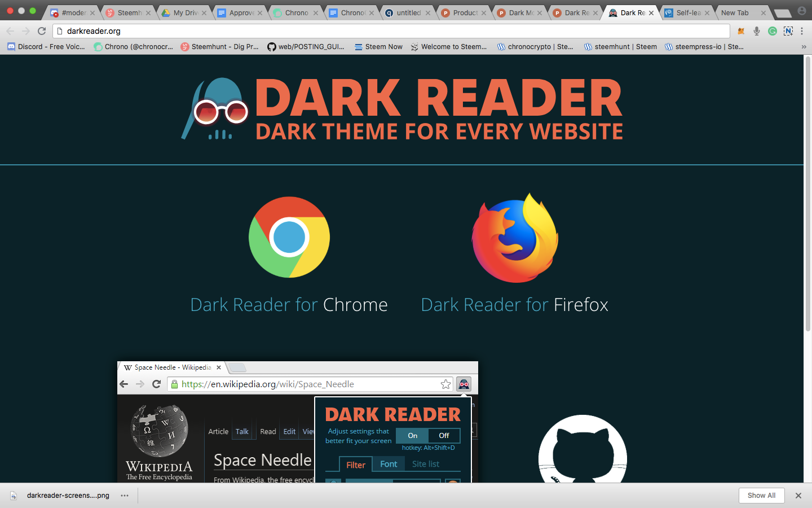Close the My Drive tab
This screenshot has height=508, width=812.
pos(204,13)
